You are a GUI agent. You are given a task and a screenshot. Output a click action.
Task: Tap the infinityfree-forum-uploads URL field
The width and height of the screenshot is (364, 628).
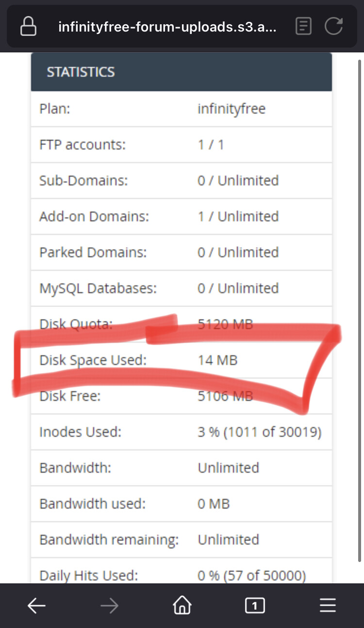(x=167, y=27)
